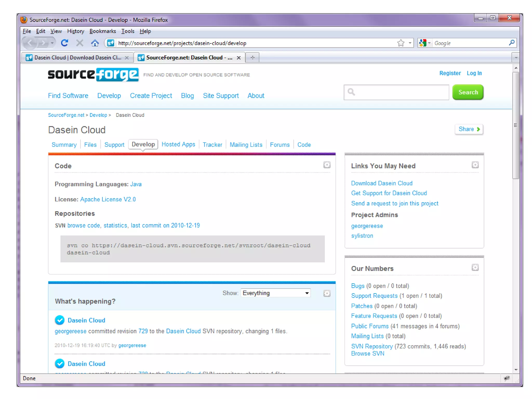Click the Stop loading X icon
Image resolution: width=532 pixels, height=399 pixels.
(x=80, y=43)
